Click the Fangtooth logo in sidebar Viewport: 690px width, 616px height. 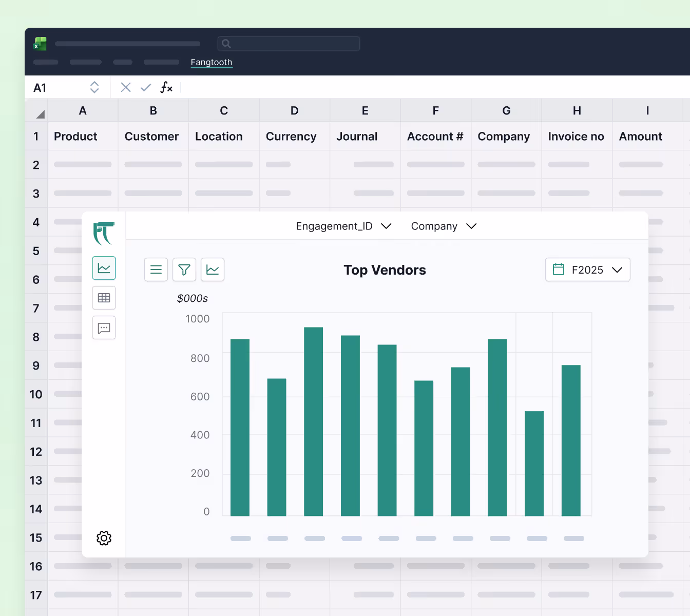point(104,234)
